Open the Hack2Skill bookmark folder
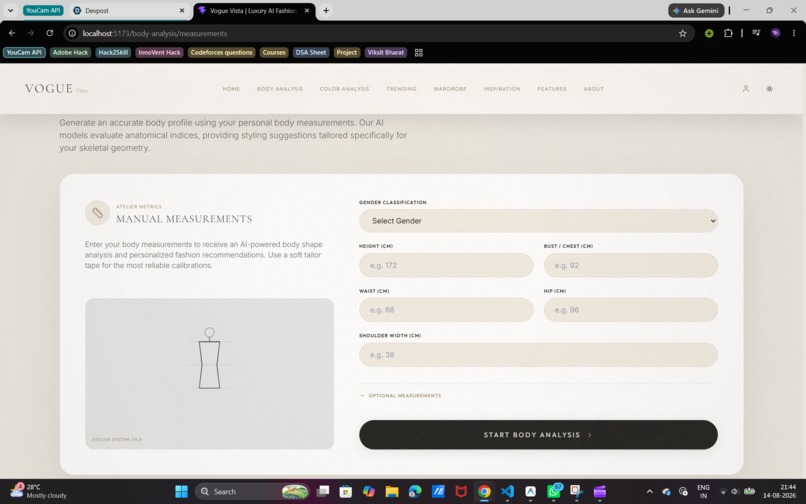Image resolution: width=806 pixels, height=504 pixels. pyautogui.click(x=113, y=52)
